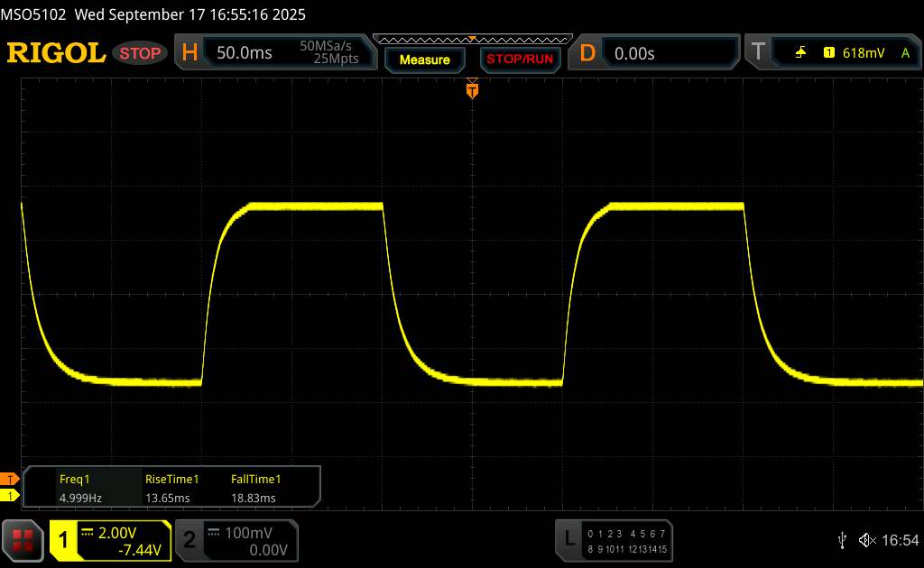
Task: Click the USB device status icon
Action: point(842,539)
